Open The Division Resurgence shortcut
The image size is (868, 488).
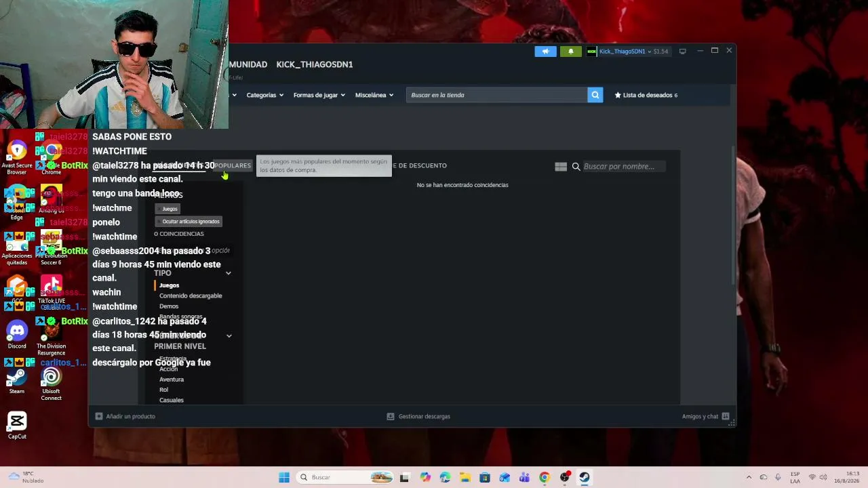[51, 338]
